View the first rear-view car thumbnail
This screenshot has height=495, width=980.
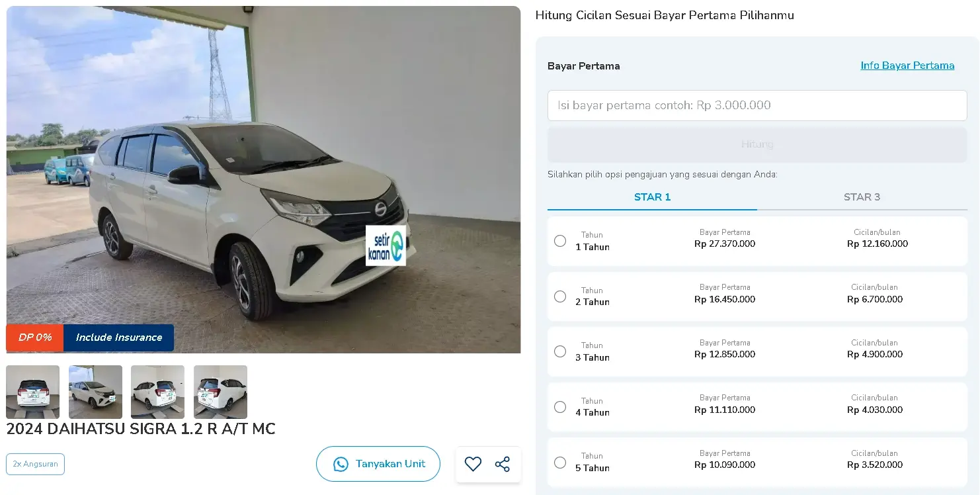33,392
